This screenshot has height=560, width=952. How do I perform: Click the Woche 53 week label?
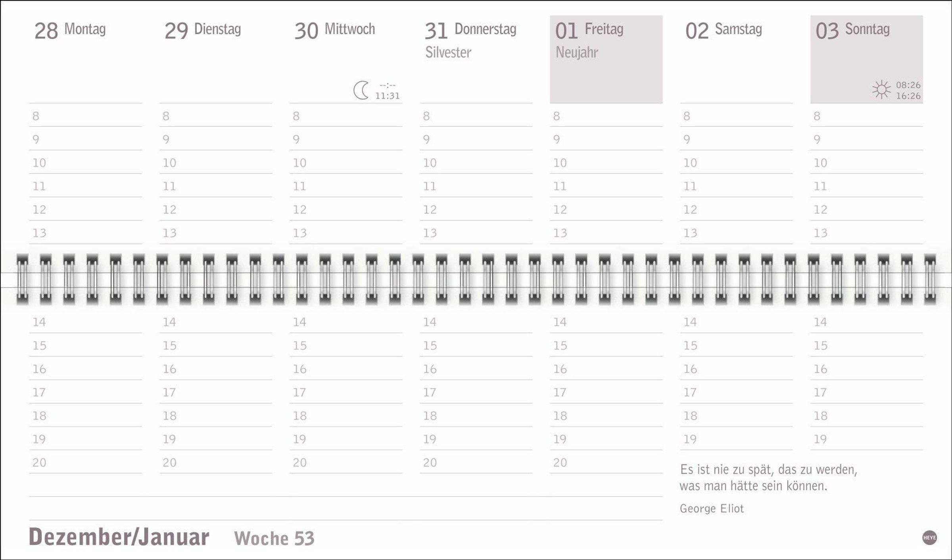[x=274, y=538]
